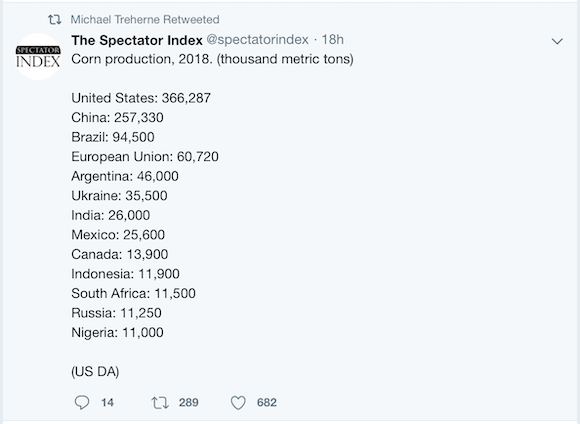Open the tweet options chevron menu
The height and width of the screenshot is (424, 580).
pyautogui.click(x=557, y=41)
